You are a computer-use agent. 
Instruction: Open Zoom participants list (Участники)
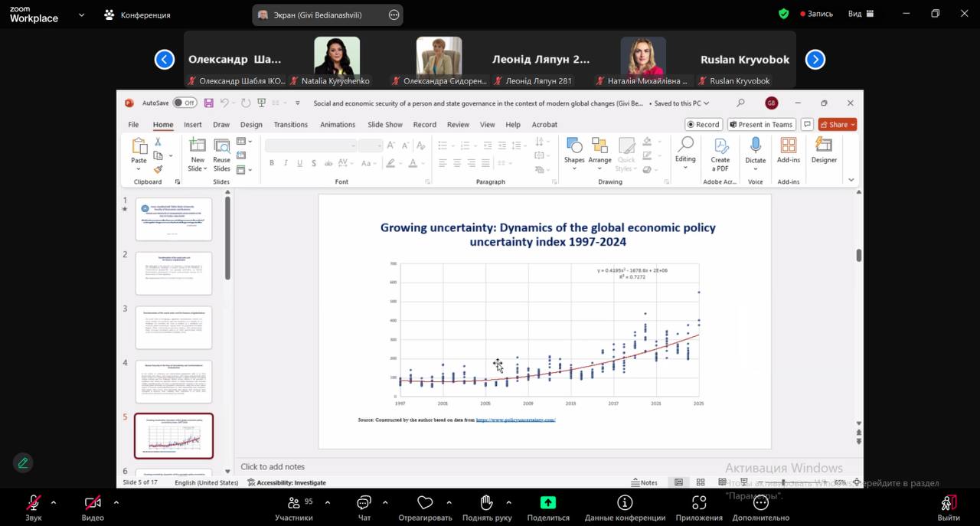[295, 508]
